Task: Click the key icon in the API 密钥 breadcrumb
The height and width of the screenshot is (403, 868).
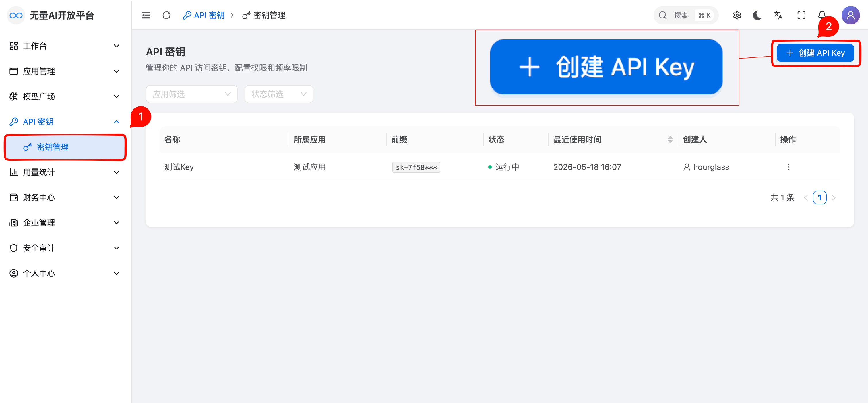Action: [x=187, y=15]
